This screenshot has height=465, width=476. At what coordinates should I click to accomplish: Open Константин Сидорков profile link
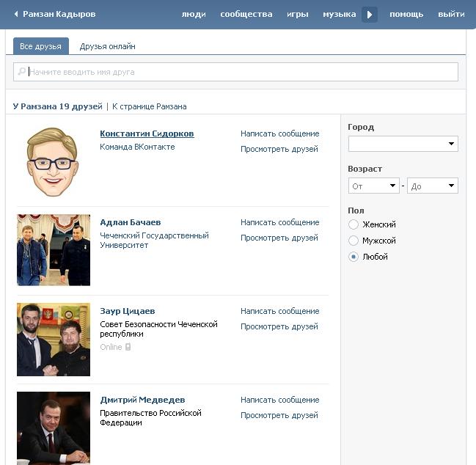[147, 133]
